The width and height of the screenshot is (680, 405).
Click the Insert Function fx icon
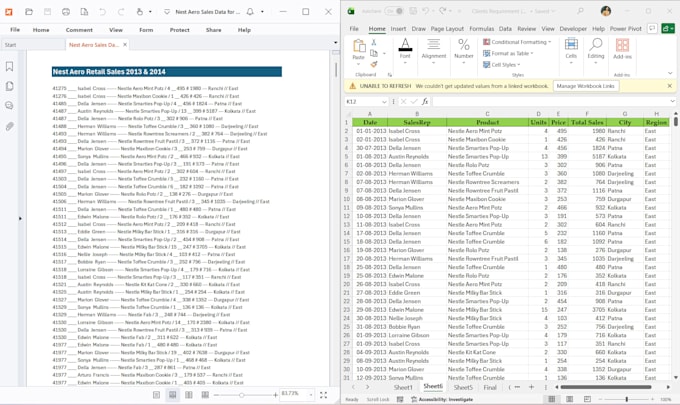pos(425,101)
